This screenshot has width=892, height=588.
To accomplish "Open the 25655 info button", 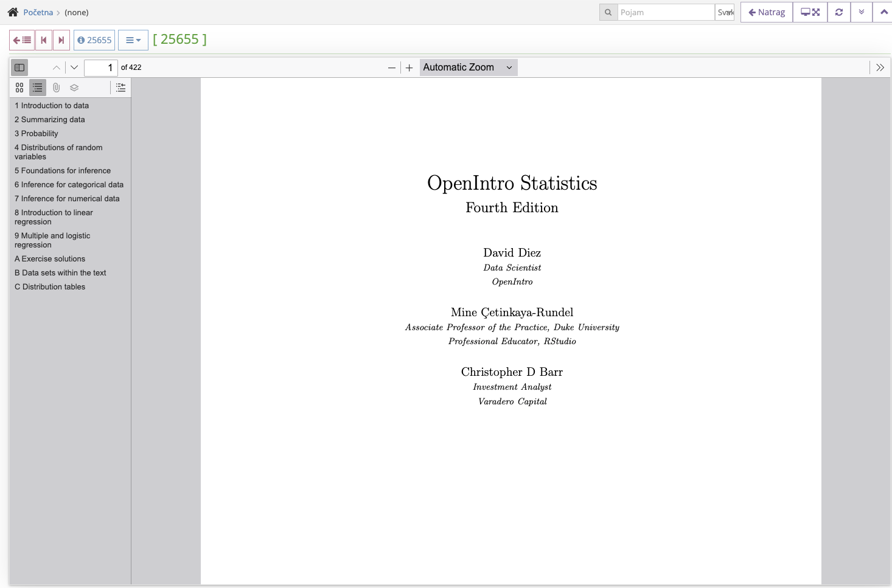I will [94, 40].
